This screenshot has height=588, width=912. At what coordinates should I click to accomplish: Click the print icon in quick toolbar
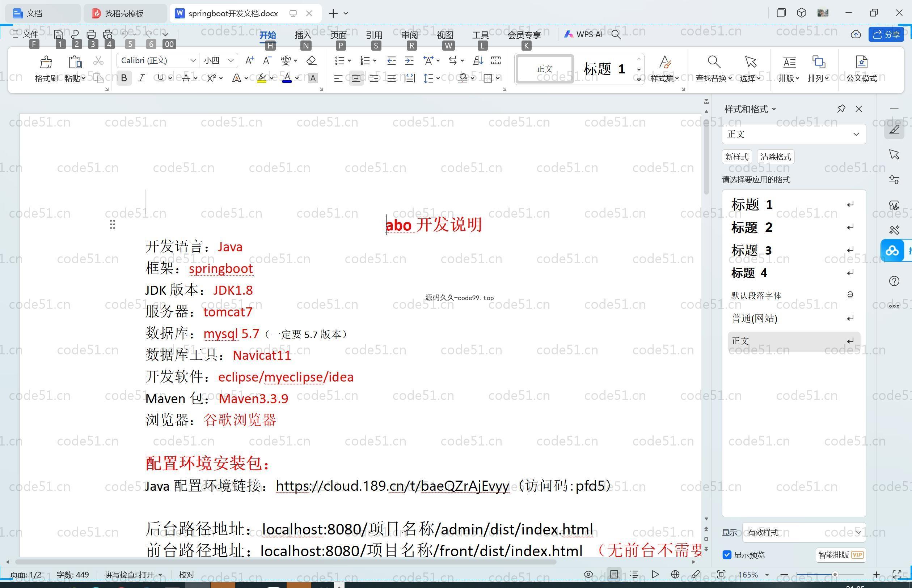click(91, 34)
